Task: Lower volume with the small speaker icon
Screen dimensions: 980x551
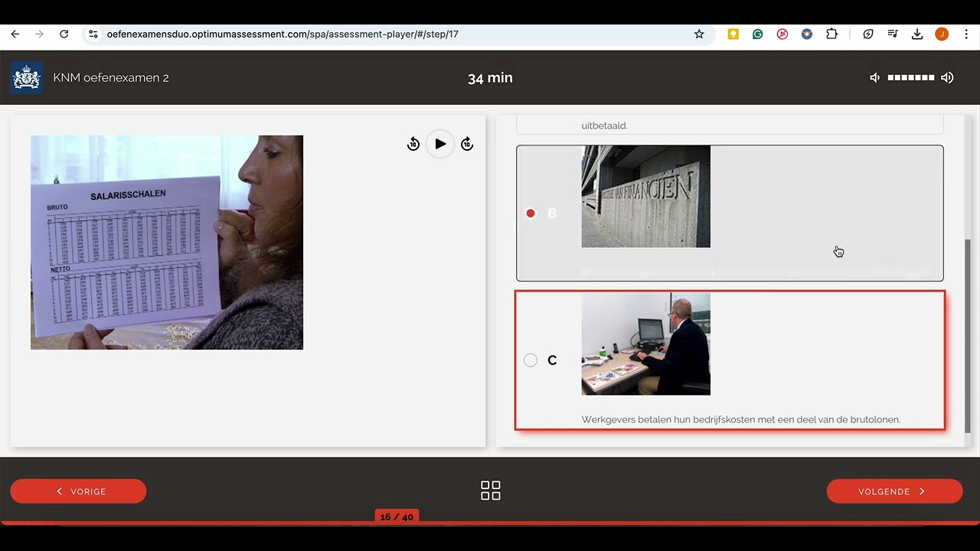Action: 875,77
